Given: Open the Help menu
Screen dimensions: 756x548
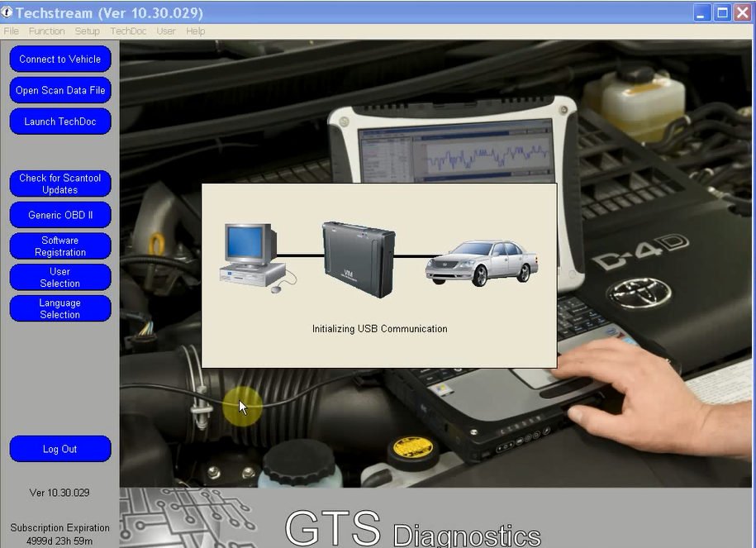Looking at the screenshot, I should (x=196, y=31).
